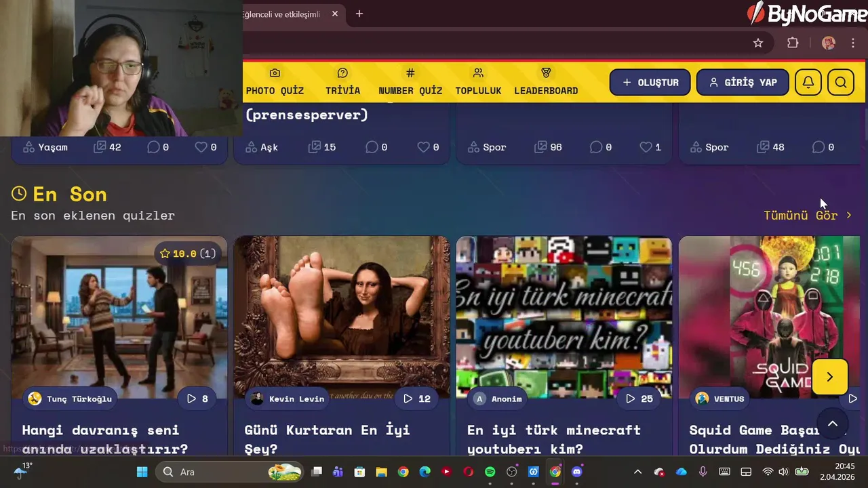Advance the carousel with the yellow arrow
Screen dimensions: 868x488
click(x=829, y=377)
